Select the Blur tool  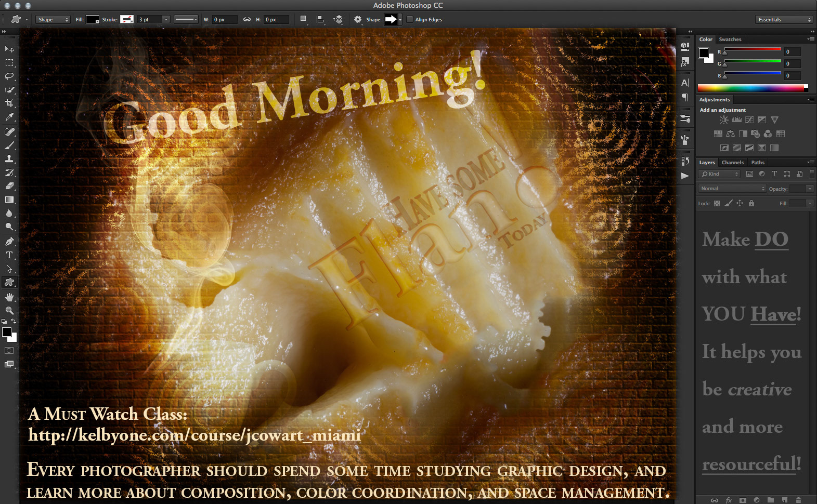(9, 213)
